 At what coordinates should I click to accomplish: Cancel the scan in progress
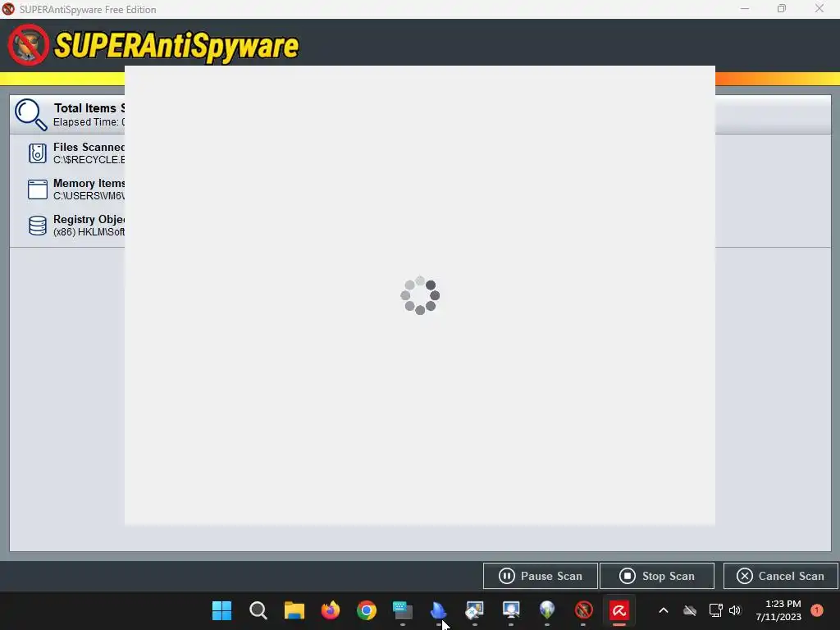tap(781, 576)
